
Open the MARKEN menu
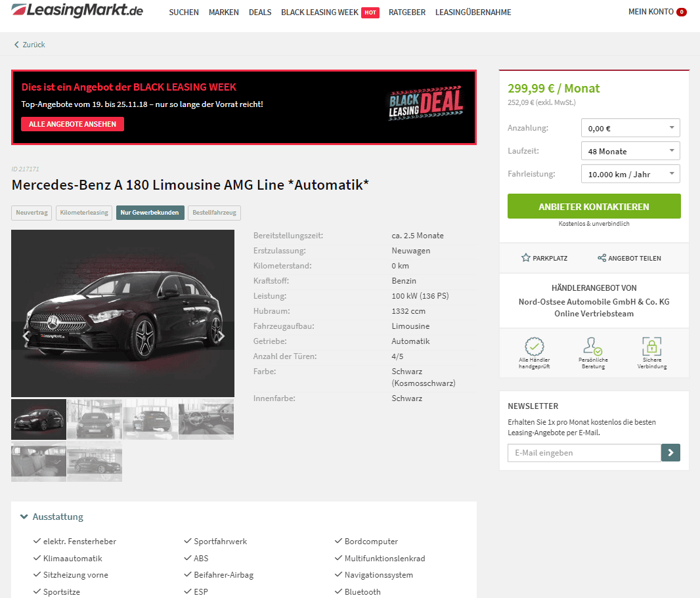(x=224, y=12)
